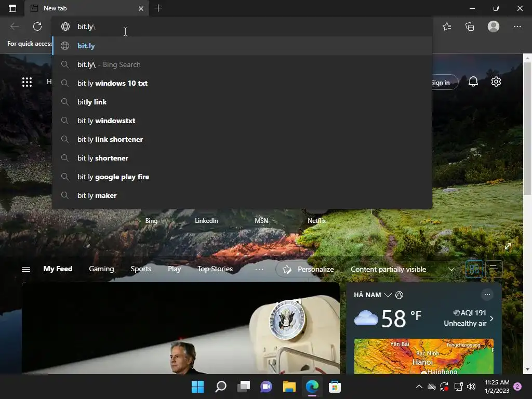
Task: Switch to My Feed tab
Action: 58,269
